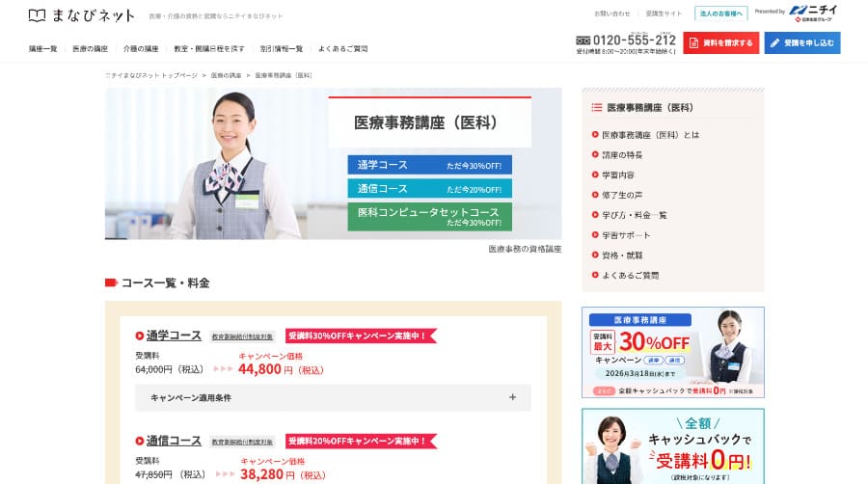Click the red arrow icon beside 通信コース
The height and width of the screenshot is (484, 868).
point(140,442)
